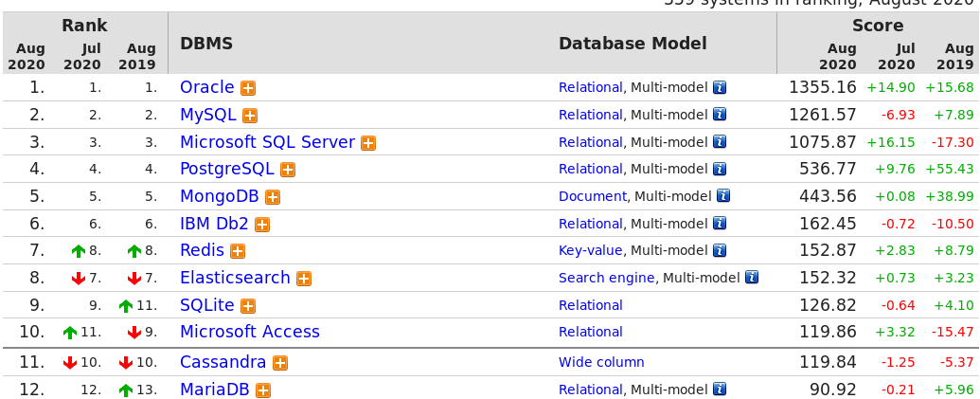
Task: Expand details using Redis plus icon
Action: (238, 251)
